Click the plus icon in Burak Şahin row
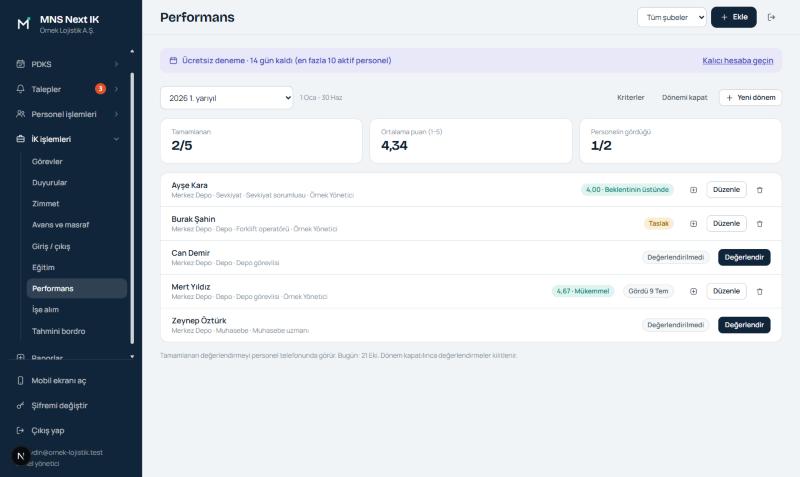 coord(693,223)
